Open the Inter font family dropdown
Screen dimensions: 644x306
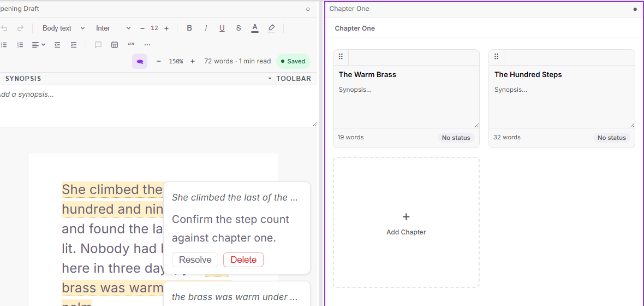click(113, 28)
